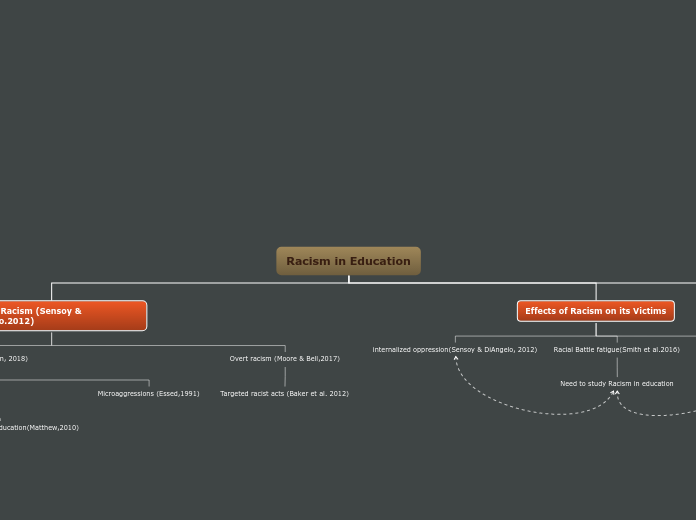Click Internalized oppression(Sensoy & DiAngelo, 2012)
696x520 pixels.
[455, 349]
